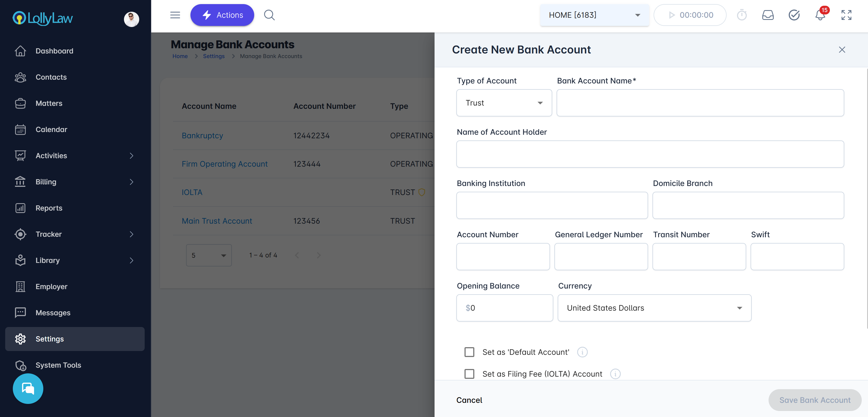Click the Actions button
The height and width of the screenshot is (417, 868).
[x=222, y=15]
